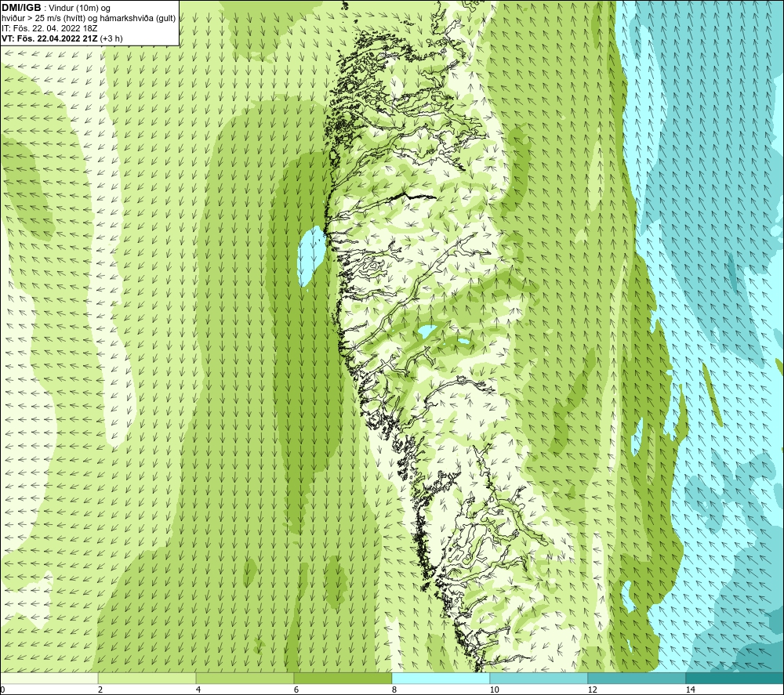Click the legend scale label '6'
Image resolution: width=784 pixels, height=695 pixels.
click(x=296, y=690)
